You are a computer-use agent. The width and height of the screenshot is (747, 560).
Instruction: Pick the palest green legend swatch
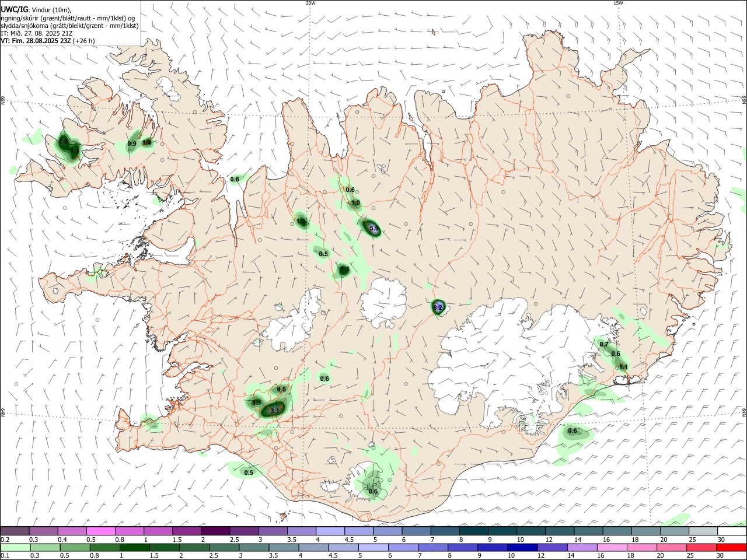[15, 548]
